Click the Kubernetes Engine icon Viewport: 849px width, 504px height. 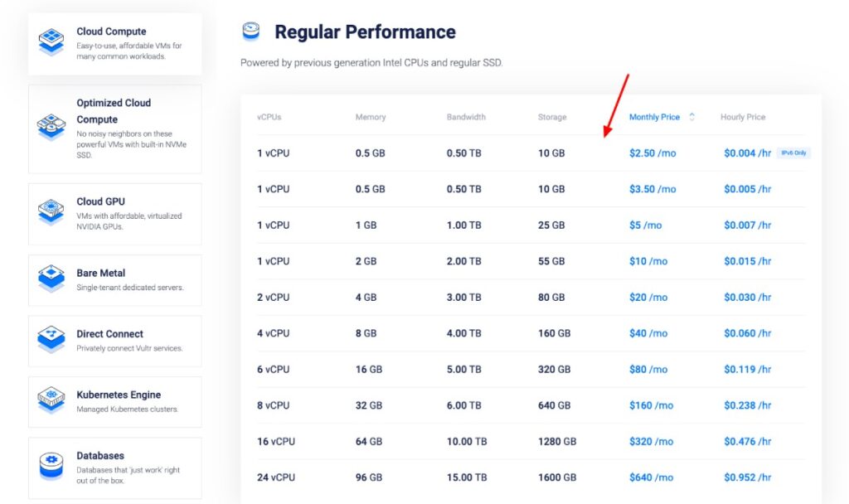click(x=51, y=401)
